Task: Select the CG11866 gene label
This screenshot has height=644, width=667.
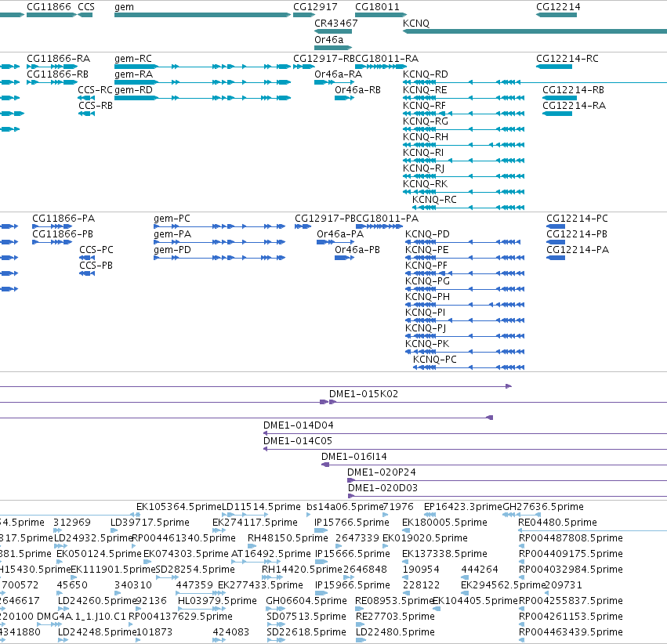Action: coord(49,7)
